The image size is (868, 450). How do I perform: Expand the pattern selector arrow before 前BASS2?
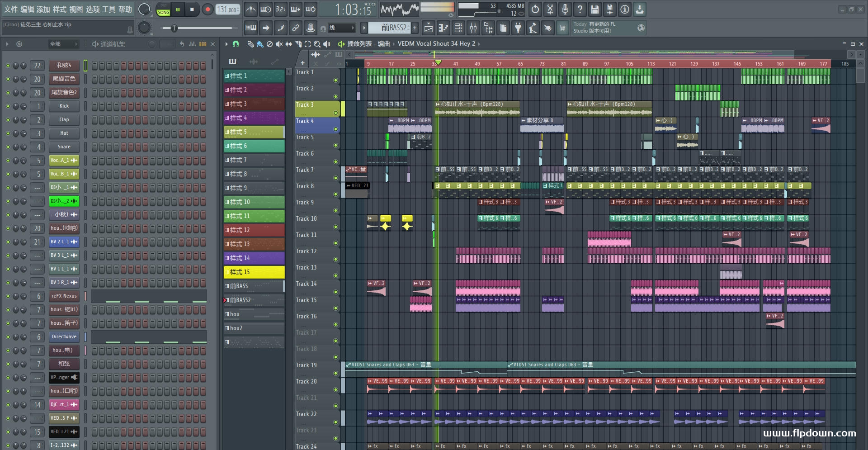[x=364, y=28]
